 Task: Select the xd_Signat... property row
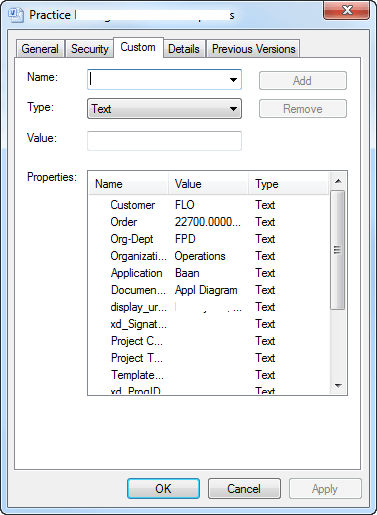coord(209,324)
